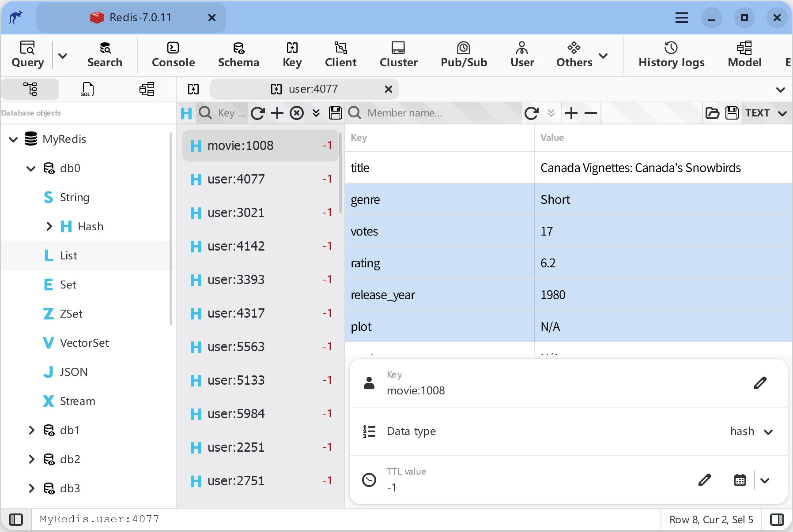This screenshot has height=532, width=793.
Task: Open the TTL calendar picker
Action: 740,480
